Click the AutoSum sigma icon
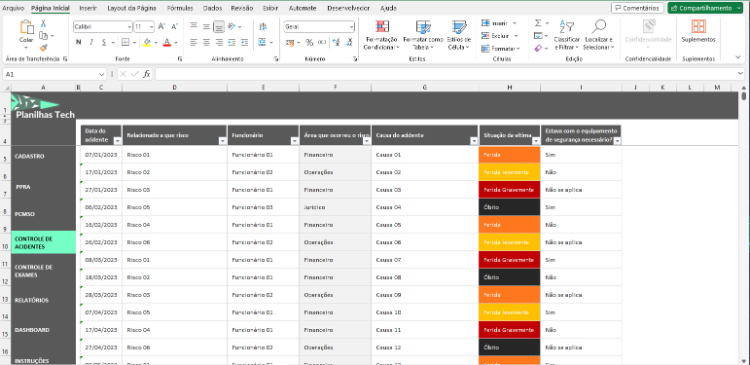Viewport: 750px width, 365px height. (x=538, y=23)
